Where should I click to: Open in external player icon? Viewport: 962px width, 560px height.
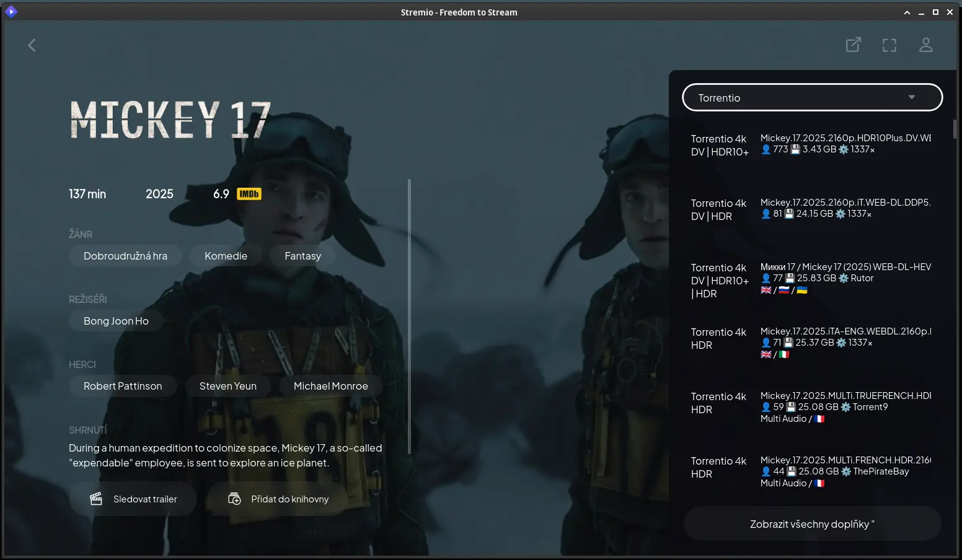(x=854, y=45)
